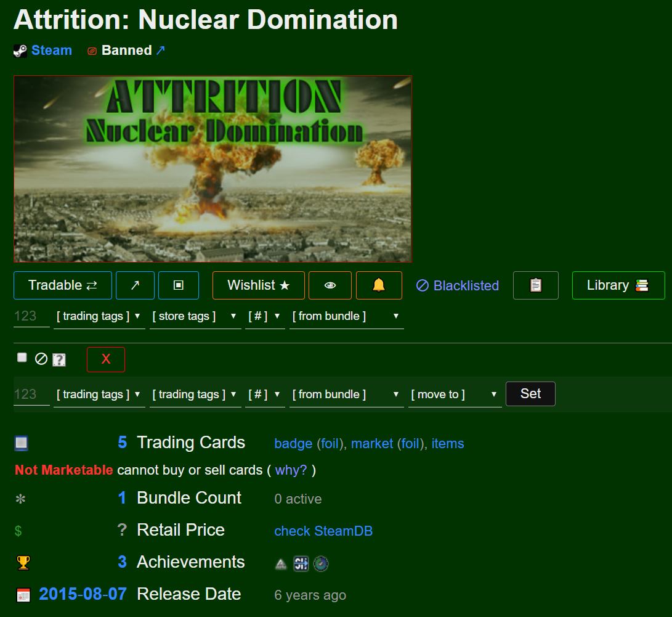This screenshot has width=672, height=617.
Task: Click the question mark next to Retail Price
Action: coord(122,530)
